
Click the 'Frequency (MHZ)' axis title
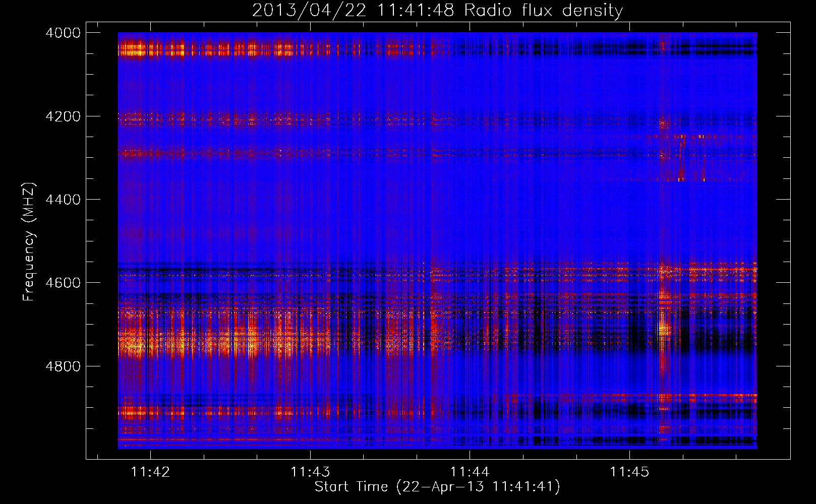click(29, 242)
